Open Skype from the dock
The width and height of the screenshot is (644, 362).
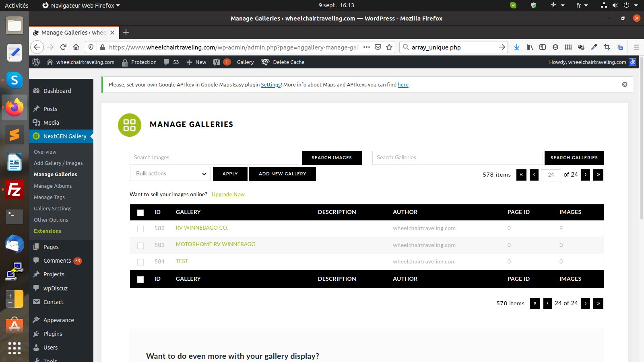[x=14, y=80]
